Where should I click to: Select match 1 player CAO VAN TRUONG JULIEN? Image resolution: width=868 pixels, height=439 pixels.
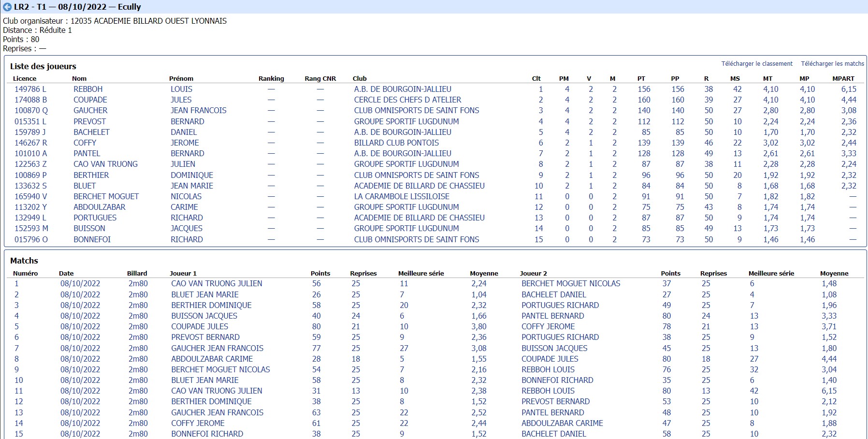pos(217,283)
